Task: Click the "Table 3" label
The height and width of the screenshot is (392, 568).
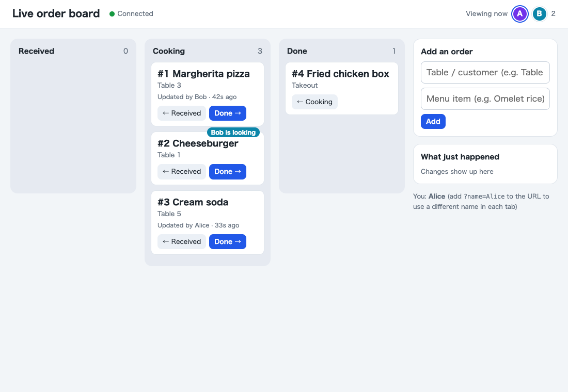Action: point(169,86)
